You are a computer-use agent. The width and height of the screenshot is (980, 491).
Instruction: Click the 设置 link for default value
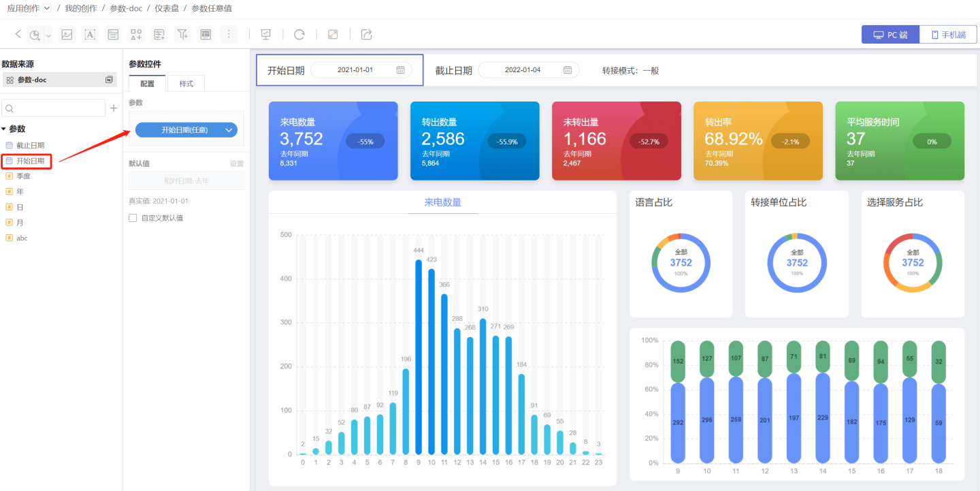click(236, 164)
